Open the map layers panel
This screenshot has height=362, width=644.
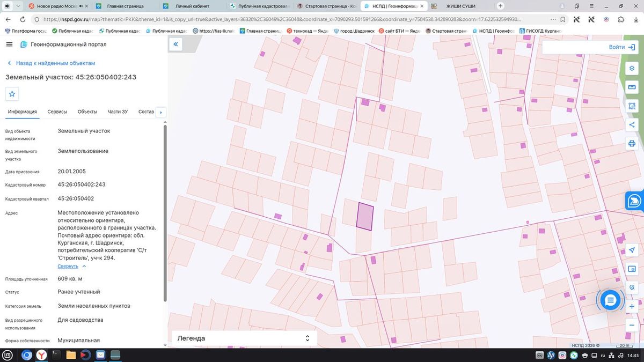click(x=632, y=69)
